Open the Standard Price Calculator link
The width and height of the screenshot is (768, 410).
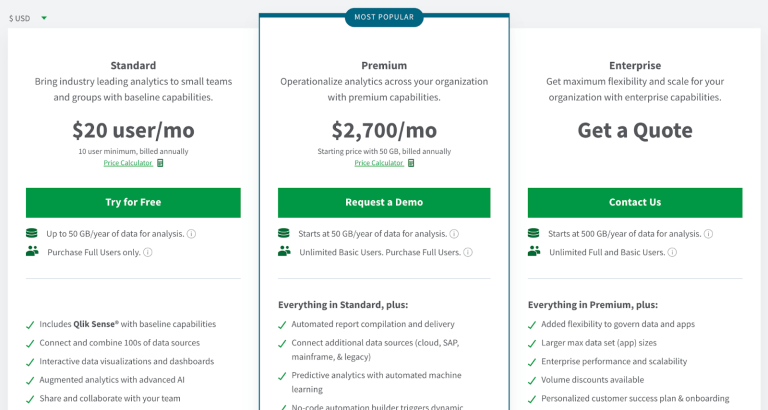pos(128,163)
